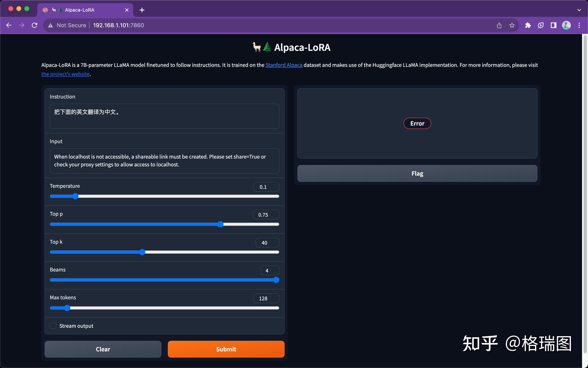Click the browser back arrow
The height and width of the screenshot is (368, 588).
[9, 25]
